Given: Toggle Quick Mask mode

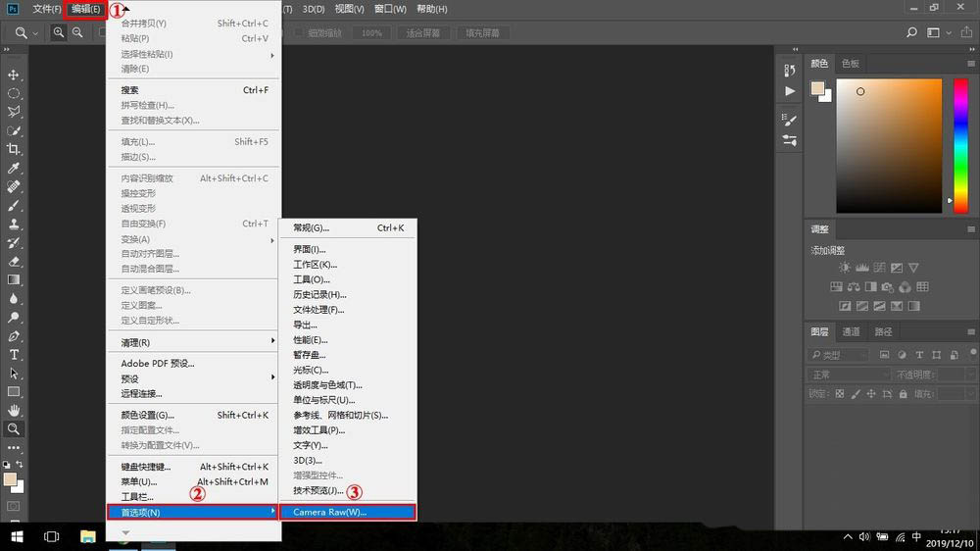Looking at the screenshot, I should click(x=13, y=506).
